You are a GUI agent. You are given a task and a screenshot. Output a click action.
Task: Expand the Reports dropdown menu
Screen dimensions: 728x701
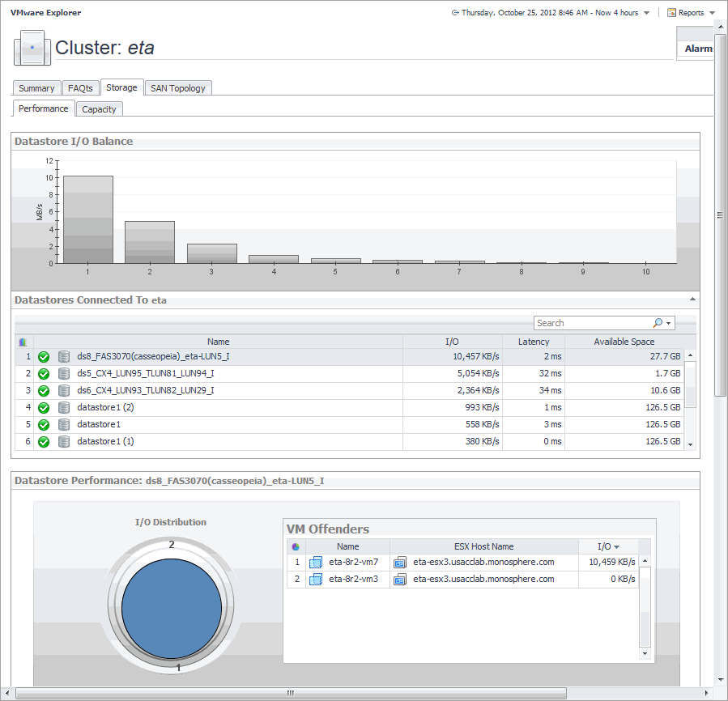(712, 13)
